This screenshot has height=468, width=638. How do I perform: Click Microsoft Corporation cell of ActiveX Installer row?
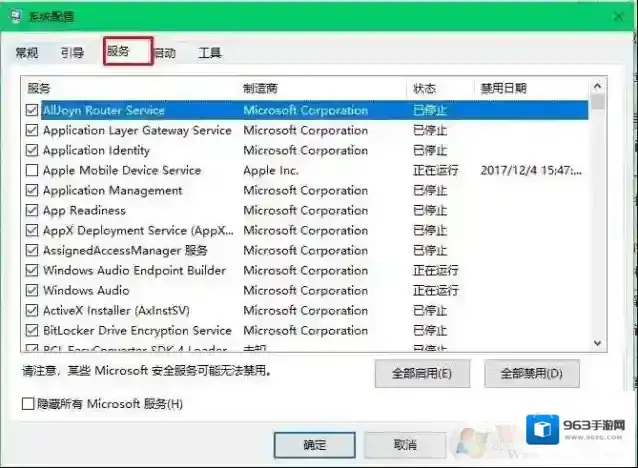(306, 311)
